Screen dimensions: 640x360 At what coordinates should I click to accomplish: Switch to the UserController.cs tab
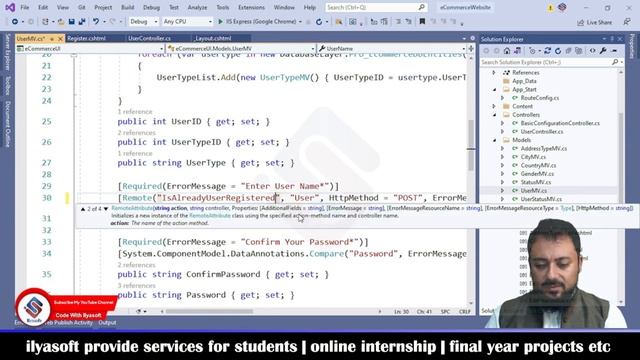click(149, 38)
